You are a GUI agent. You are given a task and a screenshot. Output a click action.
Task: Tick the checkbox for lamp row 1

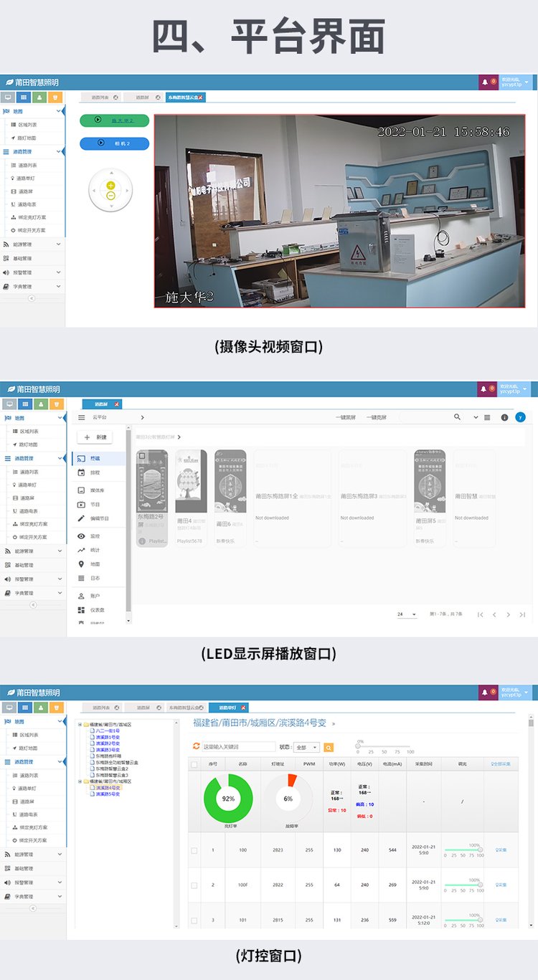[194, 850]
